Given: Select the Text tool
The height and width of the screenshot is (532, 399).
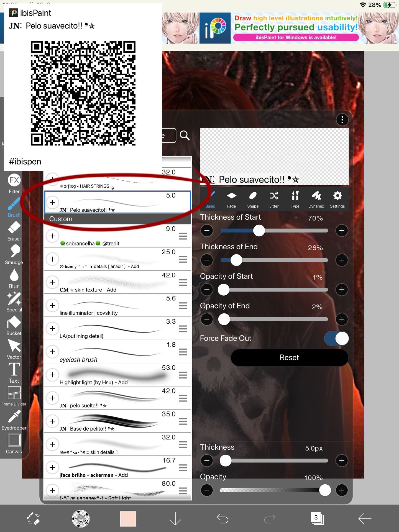Looking at the screenshot, I should (x=14, y=373).
